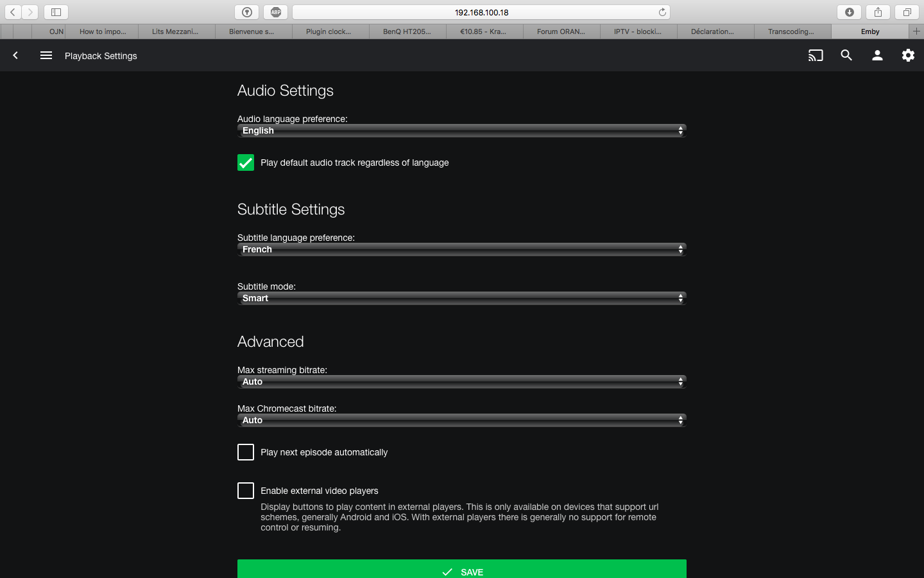Click the Playback Settings title text
Image resolution: width=924 pixels, height=578 pixels.
101,56
